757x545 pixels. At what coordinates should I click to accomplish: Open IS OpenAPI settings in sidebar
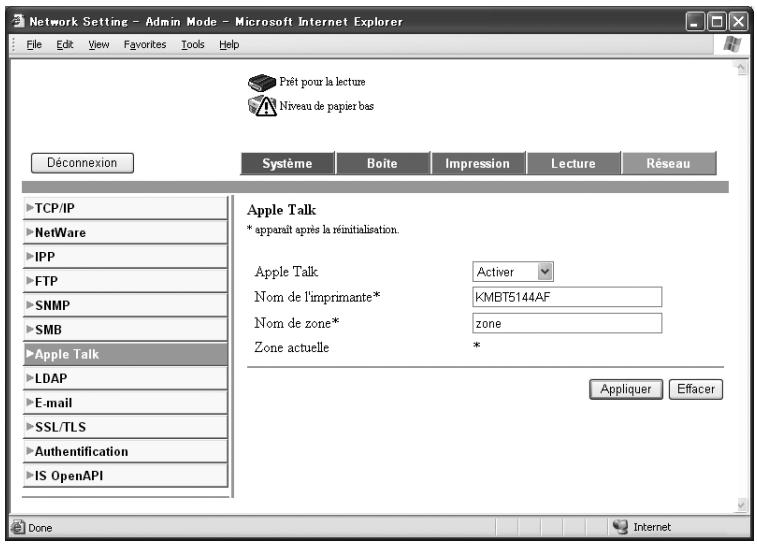click(125, 476)
